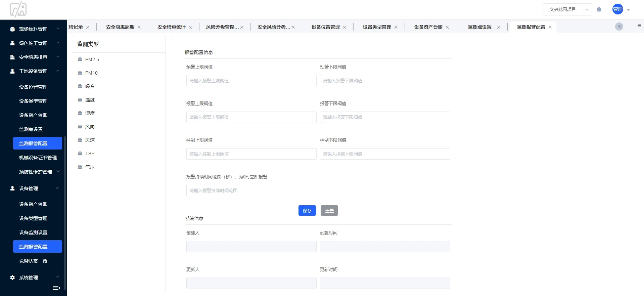Click the TSP type icon
This screenshot has width=644, height=296.
80,154
